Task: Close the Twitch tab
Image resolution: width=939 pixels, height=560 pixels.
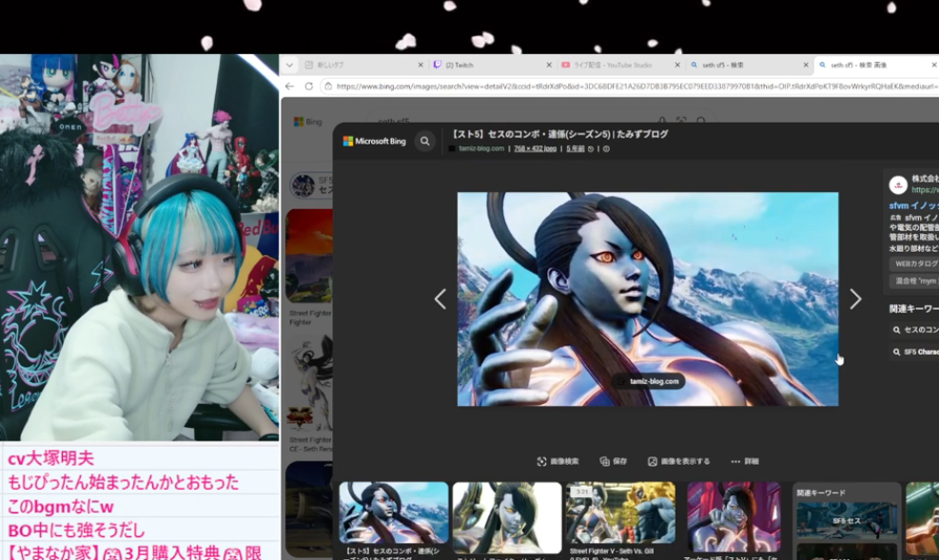Action: tap(549, 65)
